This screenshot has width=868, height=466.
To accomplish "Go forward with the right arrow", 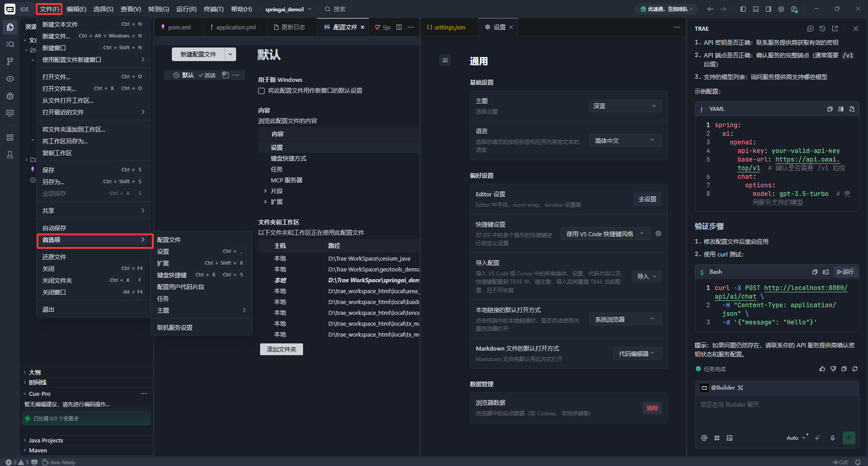I will click(723, 9).
